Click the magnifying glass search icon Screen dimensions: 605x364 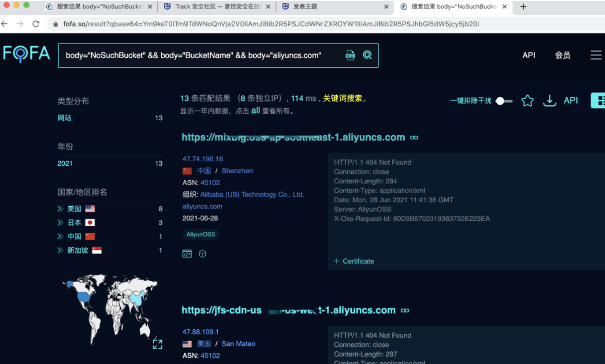click(367, 55)
